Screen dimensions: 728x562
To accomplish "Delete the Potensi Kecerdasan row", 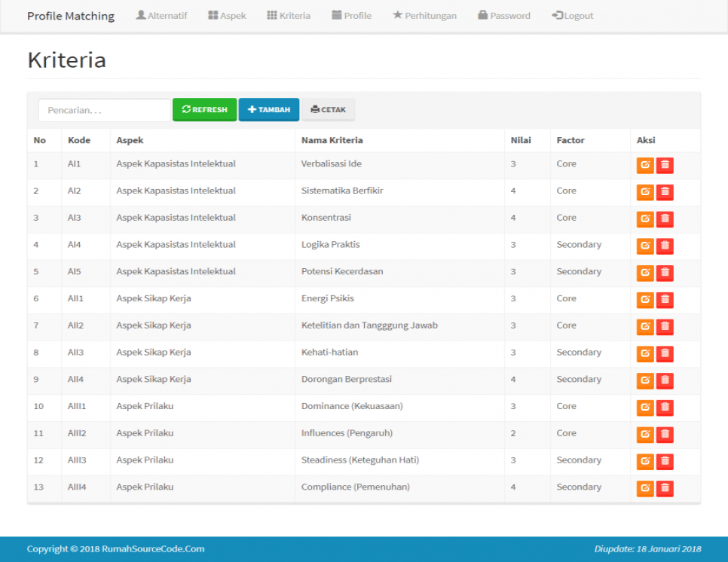I will (x=665, y=273).
